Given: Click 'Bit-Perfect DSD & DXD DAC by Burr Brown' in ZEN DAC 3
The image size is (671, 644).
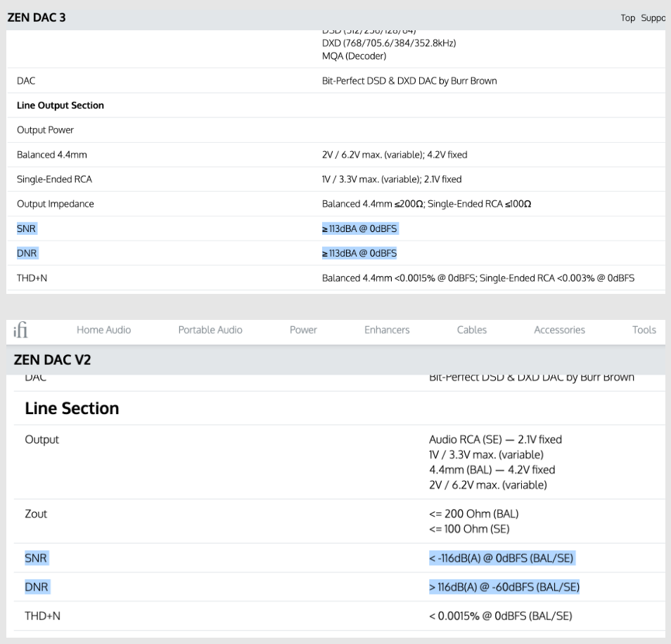Looking at the screenshot, I should tap(409, 81).
